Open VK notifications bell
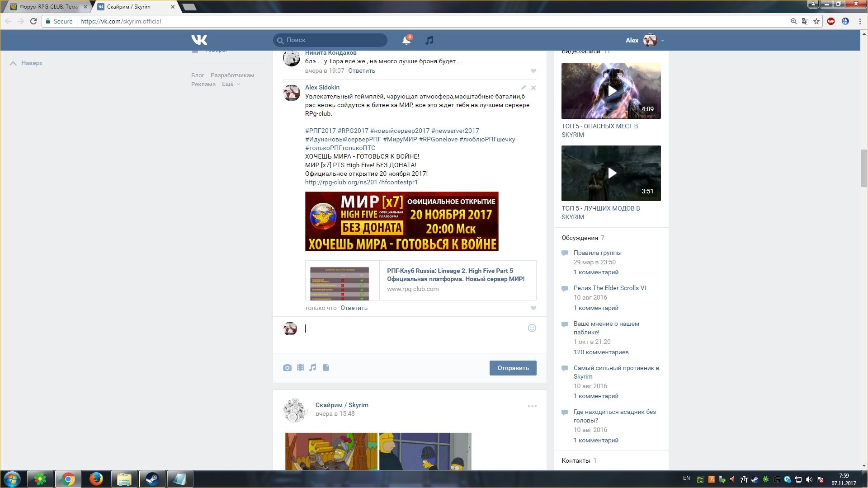The image size is (868, 488). 406,40
